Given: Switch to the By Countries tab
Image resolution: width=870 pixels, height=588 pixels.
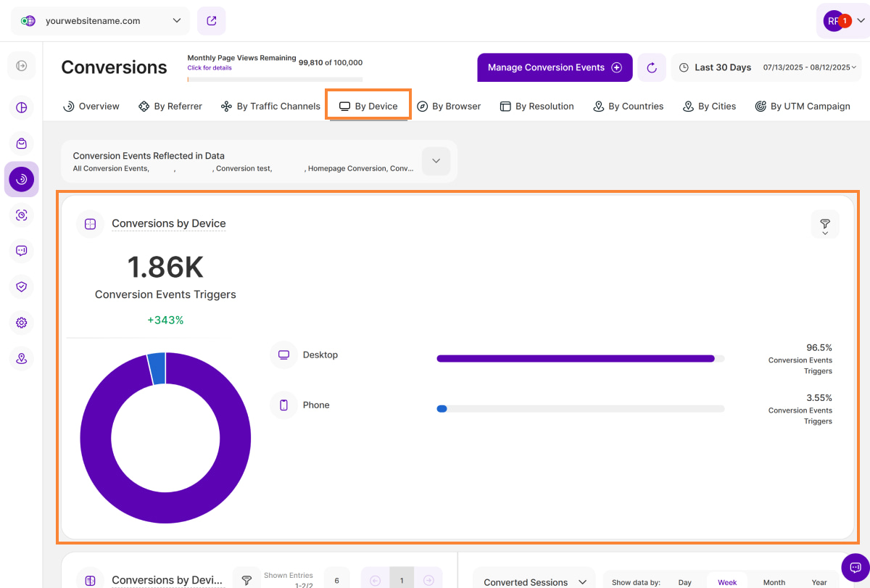Looking at the screenshot, I should click(628, 106).
